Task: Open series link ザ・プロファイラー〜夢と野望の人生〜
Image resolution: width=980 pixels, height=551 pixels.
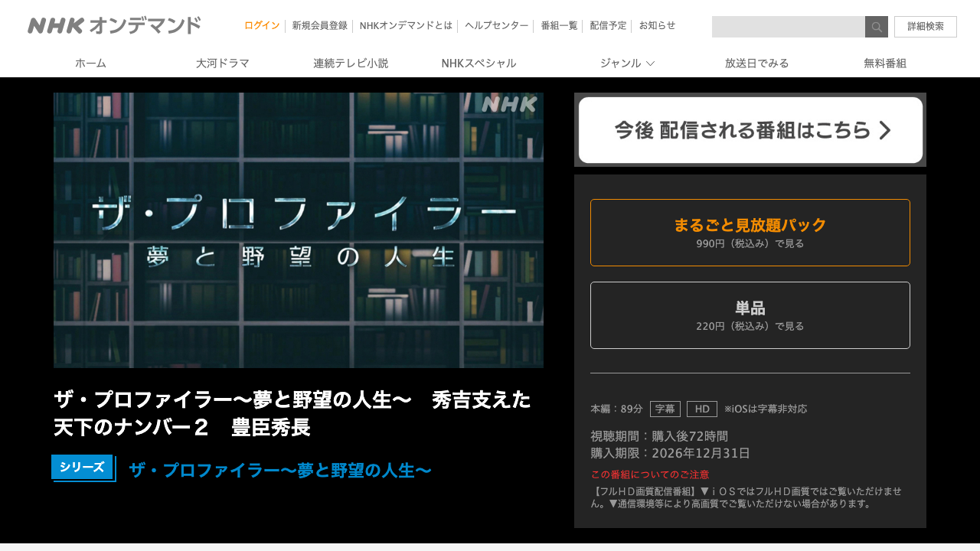Action: point(280,470)
